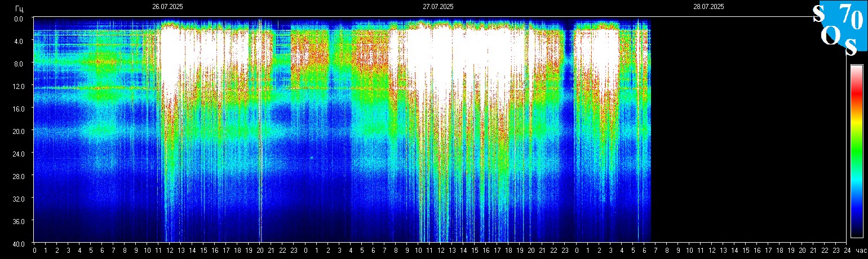
Task: Click the 28.0 frequency axis label
Action: (x=17, y=176)
